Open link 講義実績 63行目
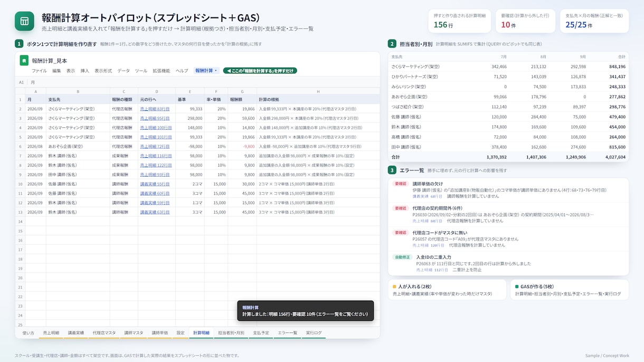The width and height of the screenshot is (644, 362). [x=155, y=212]
